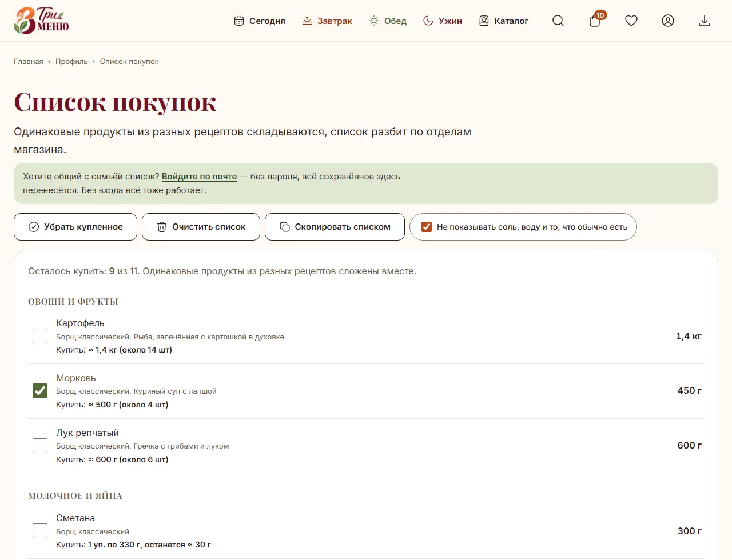Image resolution: width=732 pixels, height=560 pixels.
Task: Open the Каталог section
Action: pos(504,21)
